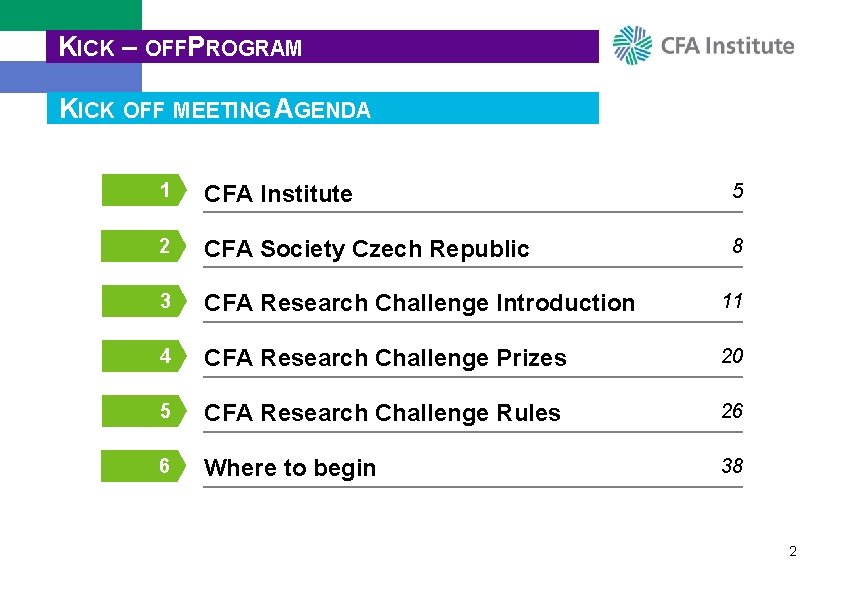Open CFA Research Challenge Prizes section

[385, 358]
